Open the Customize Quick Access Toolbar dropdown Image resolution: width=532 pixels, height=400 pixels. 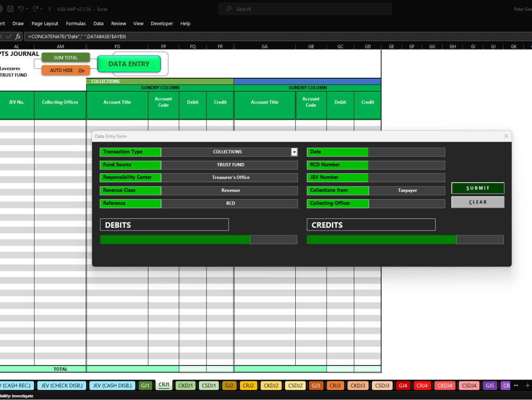coord(49,9)
